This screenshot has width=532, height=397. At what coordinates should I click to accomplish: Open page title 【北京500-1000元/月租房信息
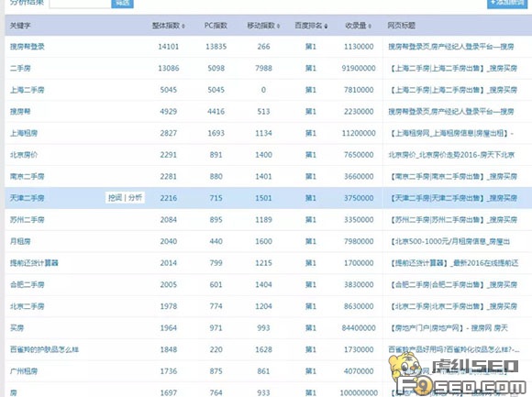[449, 241]
